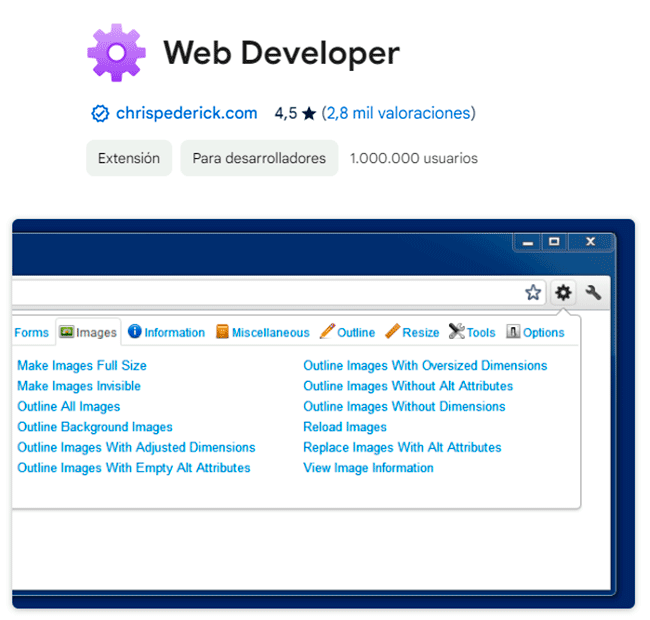
Task: Switch to the Forms tab
Action: pyautogui.click(x=32, y=332)
